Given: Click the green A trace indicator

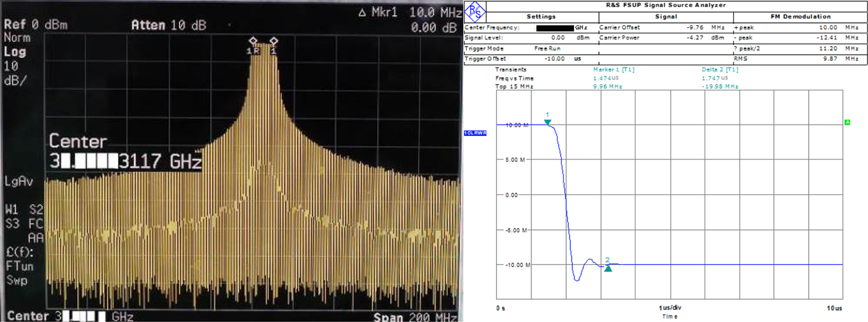Looking at the screenshot, I should tap(847, 122).
